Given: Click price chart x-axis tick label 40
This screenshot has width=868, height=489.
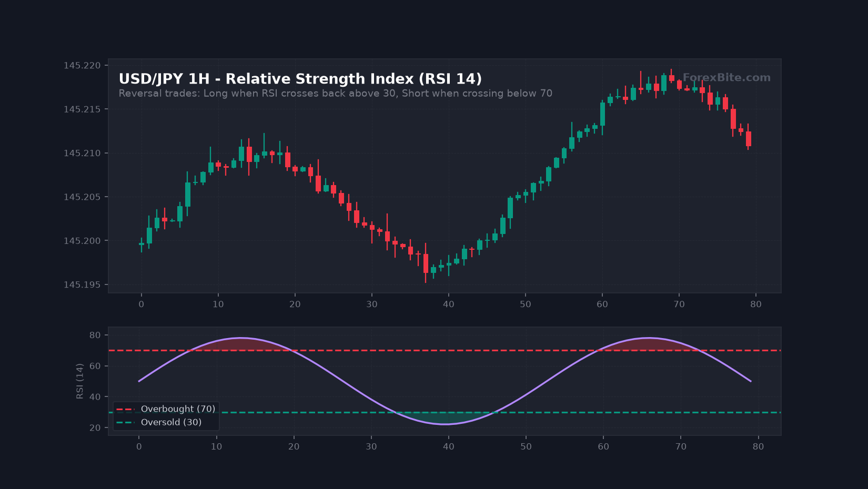Looking at the screenshot, I should [x=449, y=304].
